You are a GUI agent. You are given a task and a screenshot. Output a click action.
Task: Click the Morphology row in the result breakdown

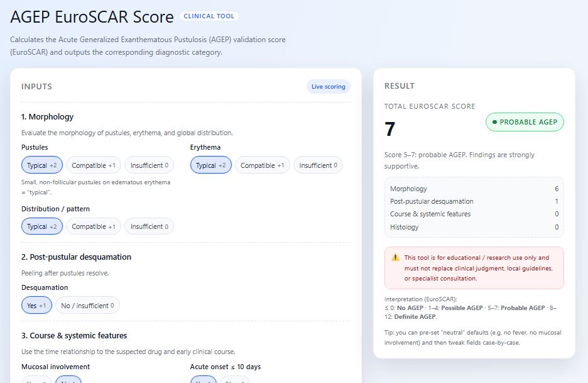(x=474, y=189)
